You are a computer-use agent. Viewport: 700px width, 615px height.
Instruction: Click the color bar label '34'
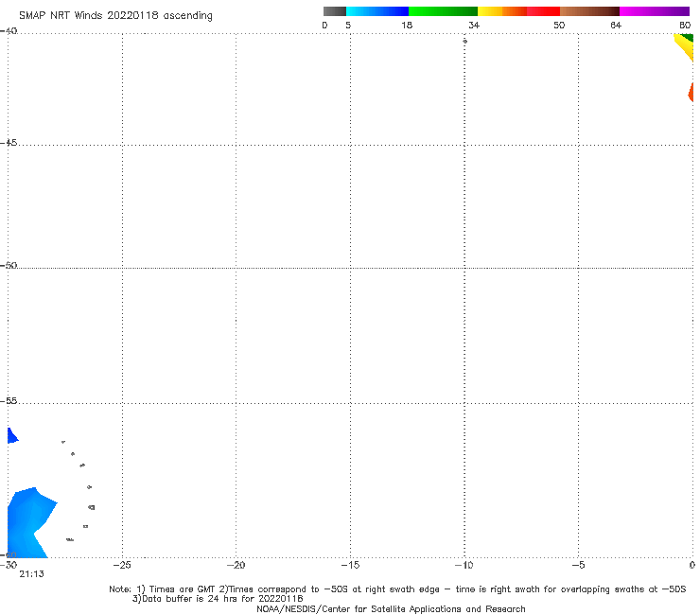(474, 25)
